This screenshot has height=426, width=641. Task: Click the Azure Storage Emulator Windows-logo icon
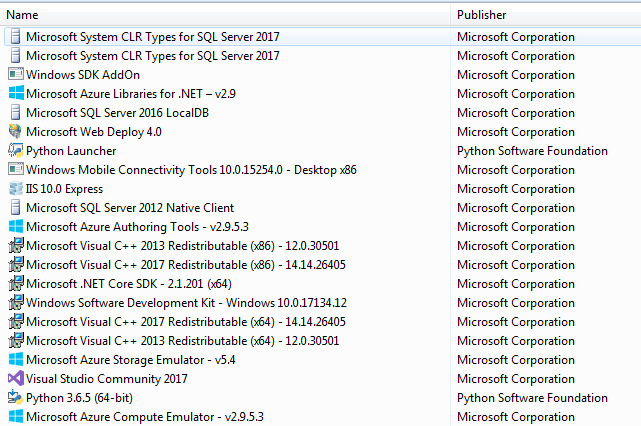[16, 360]
